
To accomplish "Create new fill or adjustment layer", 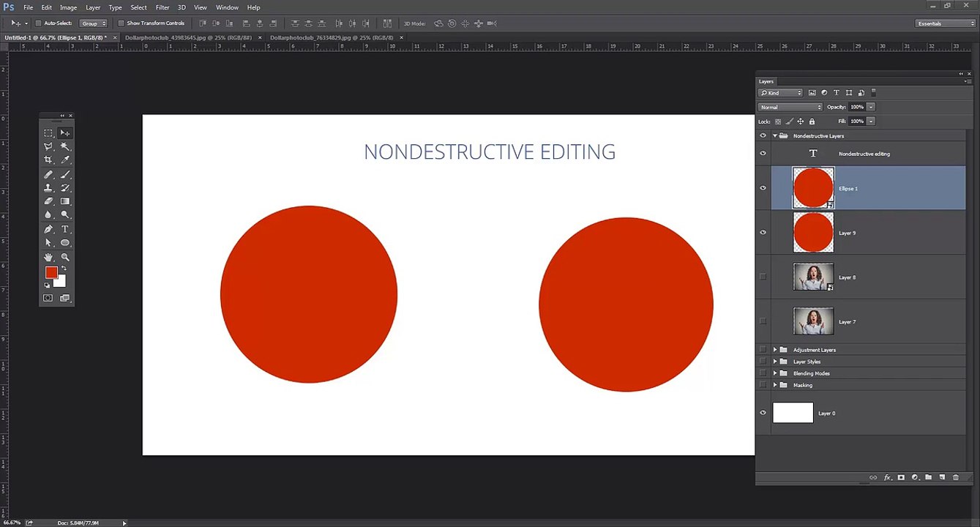I will pyautogui.click(x=915, y=477).
